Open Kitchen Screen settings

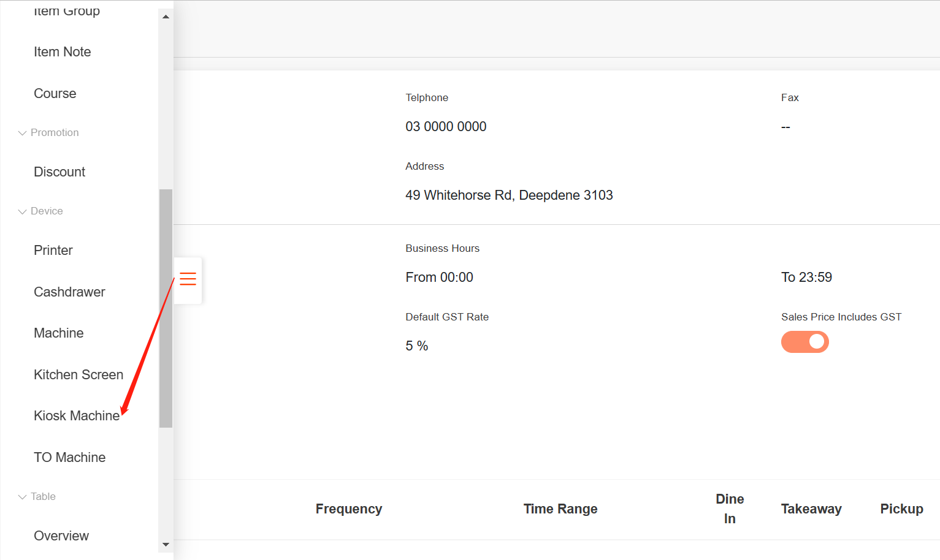pyautogui.click(x=78, y=375)
